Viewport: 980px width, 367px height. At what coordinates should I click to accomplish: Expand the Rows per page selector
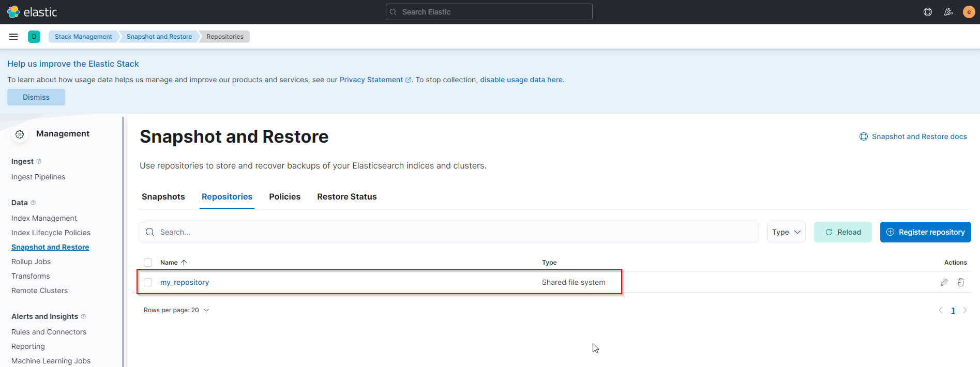(176, 310)
